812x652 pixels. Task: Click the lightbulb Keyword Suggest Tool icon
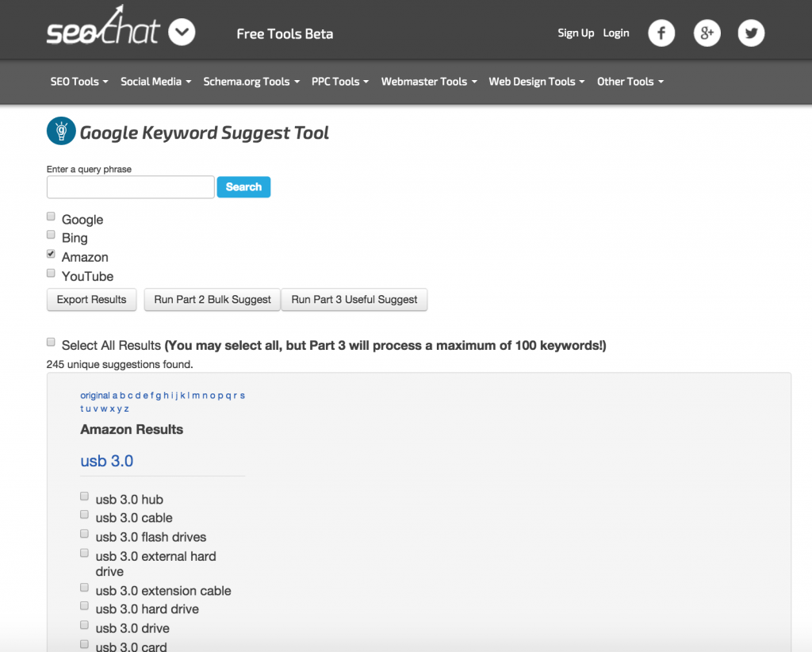(61, 132)
